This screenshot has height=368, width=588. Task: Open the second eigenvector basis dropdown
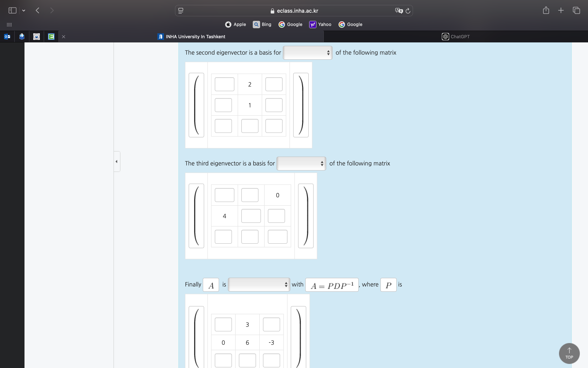point(308,53)
